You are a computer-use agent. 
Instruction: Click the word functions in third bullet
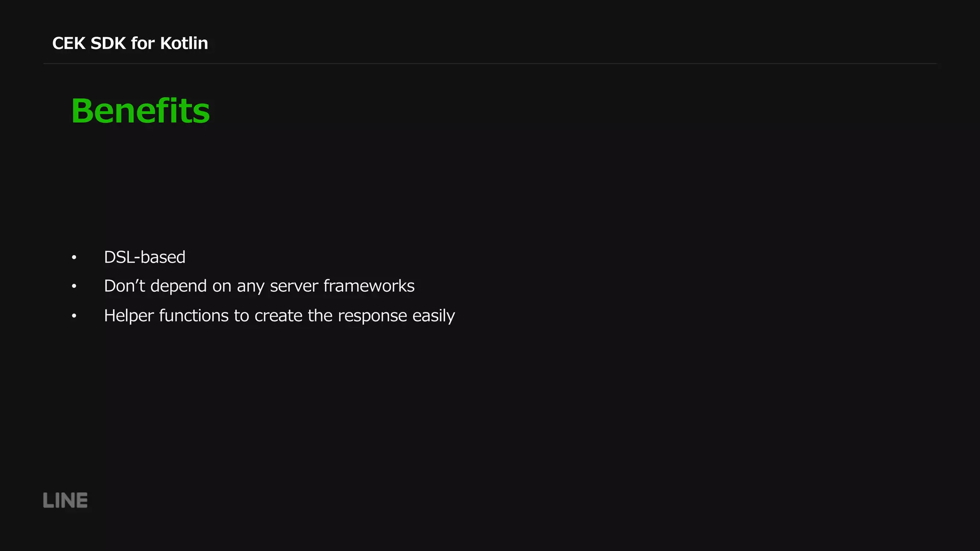[194, 316]
